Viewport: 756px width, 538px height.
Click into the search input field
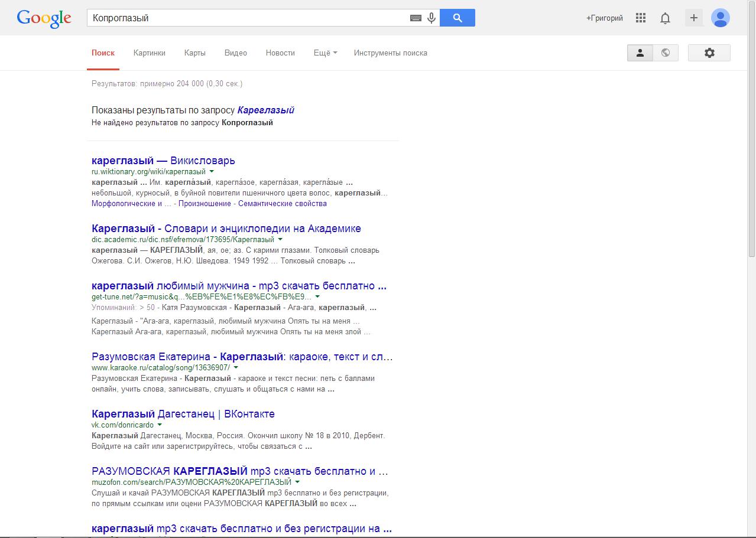coord(248,18)
